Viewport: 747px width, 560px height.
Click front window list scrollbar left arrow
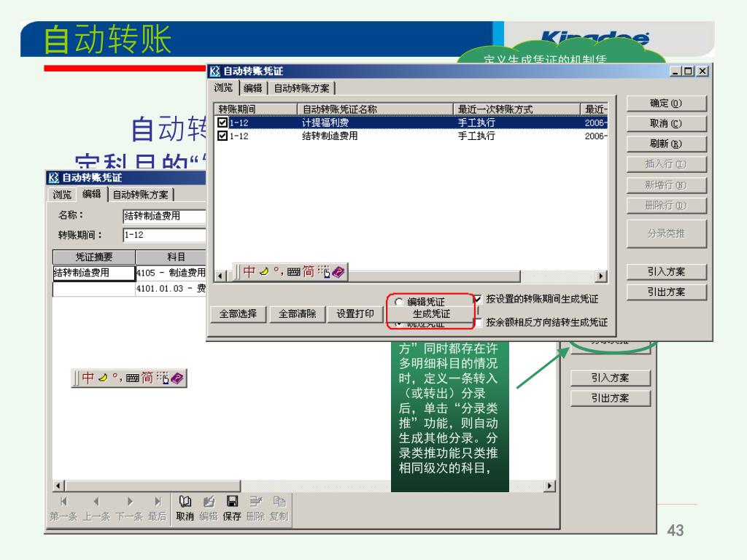click(x=220, y=276)
